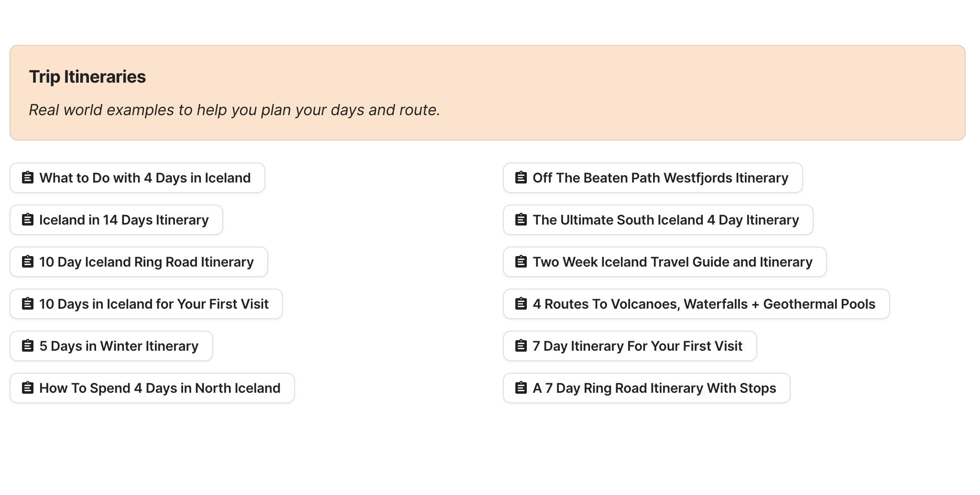The height and width of the screenshot is (495, 980).
Task: Click the clipboard icon beside '7 Day Itinerary For Your First Visit'
Action: click(x=521, y=346)
